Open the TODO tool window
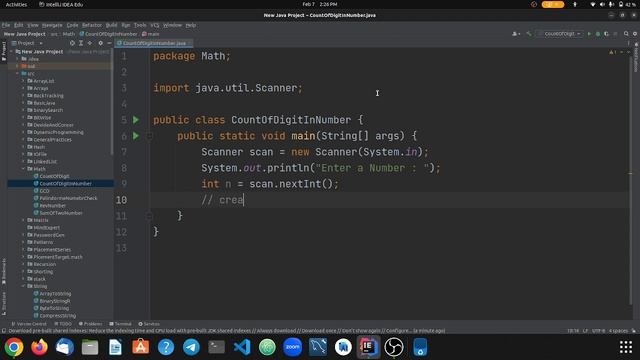This screenshot has height=360, width=640. pos(63,324)
